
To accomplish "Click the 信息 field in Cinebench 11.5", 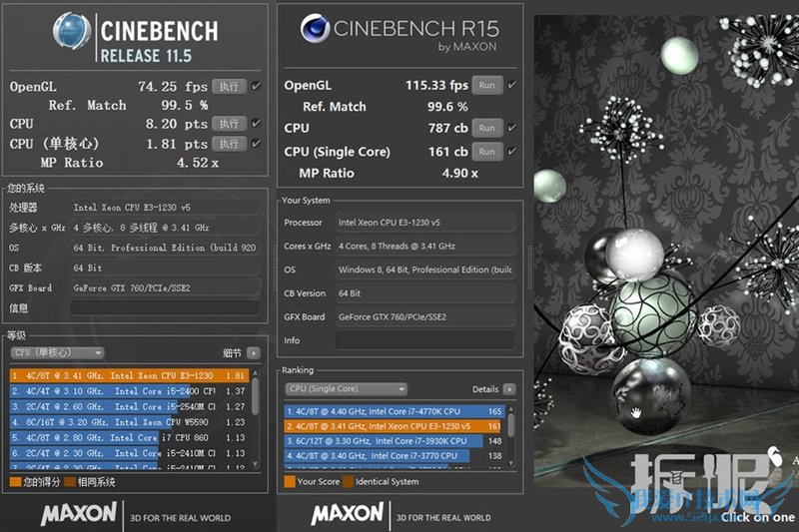I will (x=165, y=308).
